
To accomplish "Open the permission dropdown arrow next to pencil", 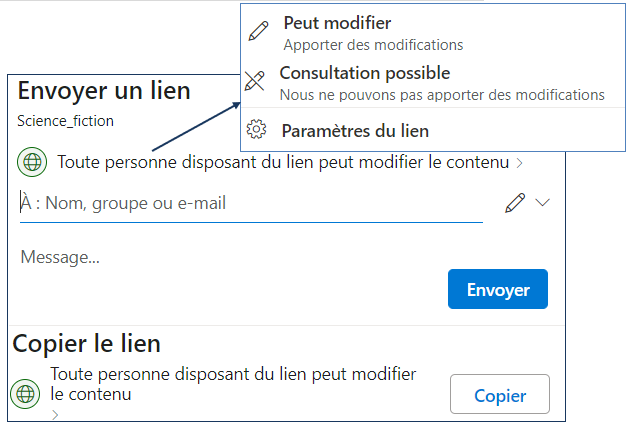I will pos(543,203).
